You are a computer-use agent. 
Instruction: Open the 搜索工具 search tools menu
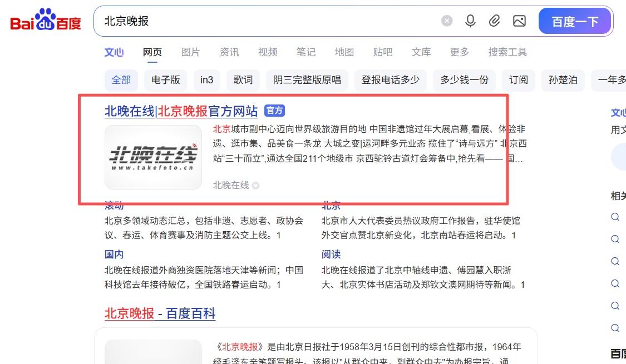pyautogui.click(x=507, y=52)
